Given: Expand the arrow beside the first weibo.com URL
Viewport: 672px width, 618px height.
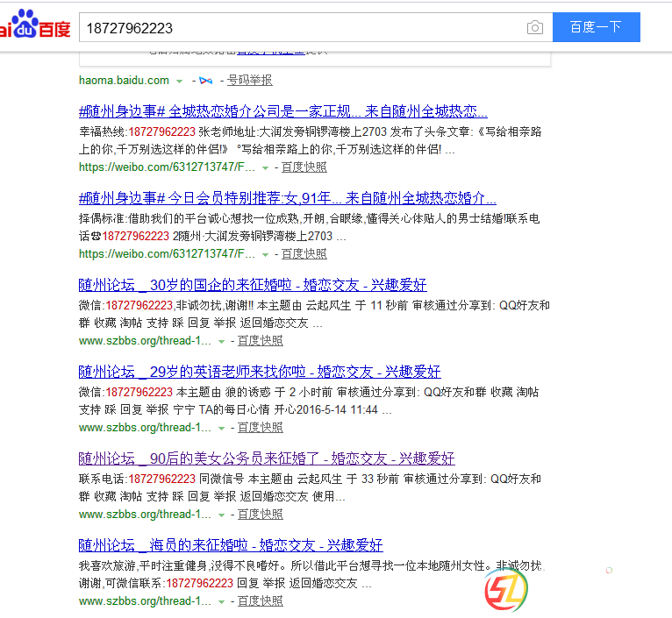Looking at the screenshot, I should coord(266,167).
